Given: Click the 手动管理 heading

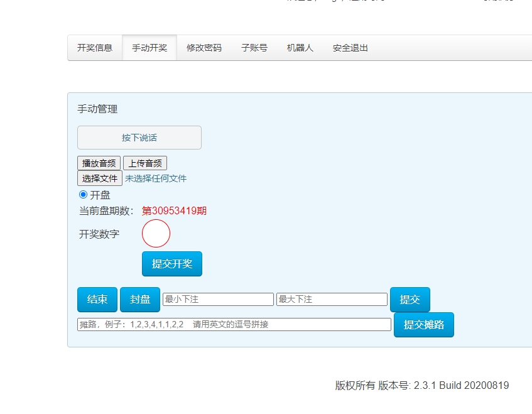Looking at the screenshot, I should tap(97, 109).
